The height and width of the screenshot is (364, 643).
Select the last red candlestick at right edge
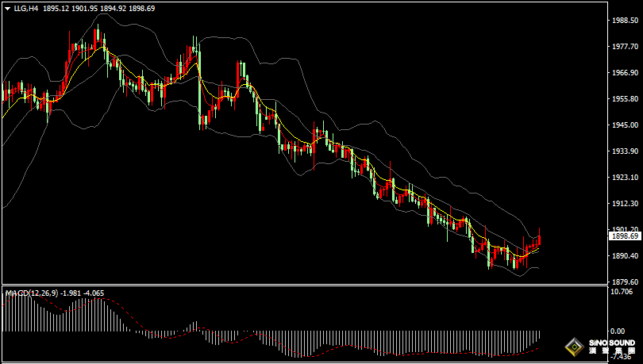540,240
